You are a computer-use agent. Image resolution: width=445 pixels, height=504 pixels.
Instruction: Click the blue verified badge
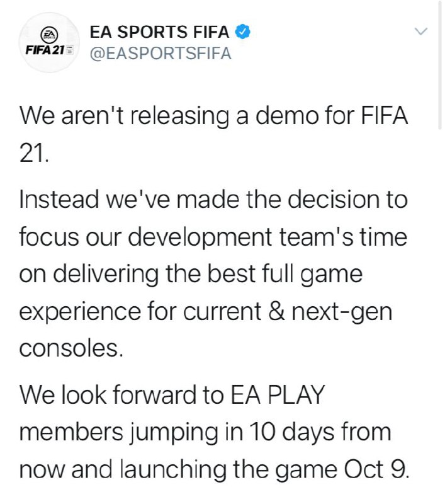pos(243,31)
